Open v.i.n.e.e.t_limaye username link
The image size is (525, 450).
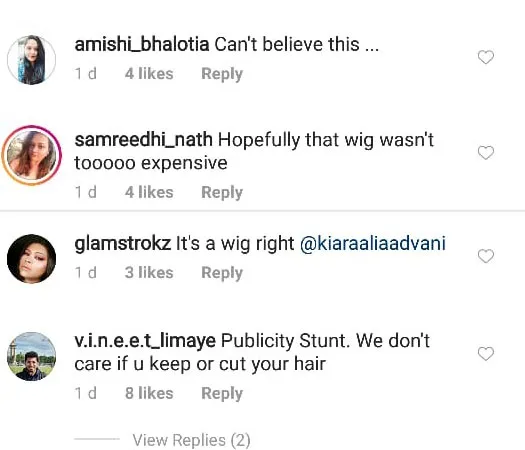pos(145,341)
